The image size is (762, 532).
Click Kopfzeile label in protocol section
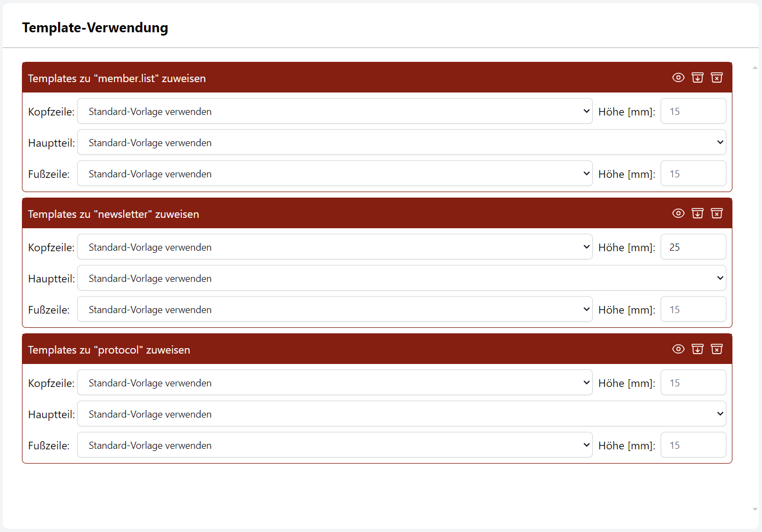(x=51, y=383)
